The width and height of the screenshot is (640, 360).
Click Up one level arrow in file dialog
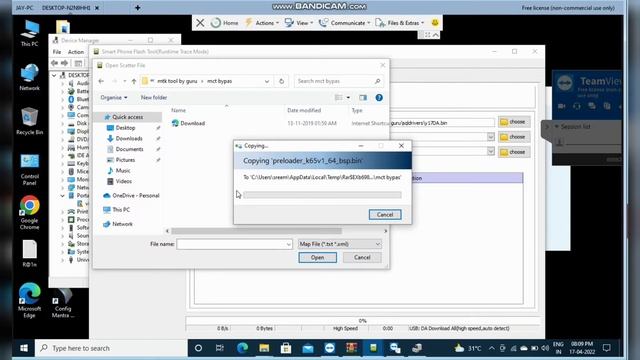click(x=133, y=81)
